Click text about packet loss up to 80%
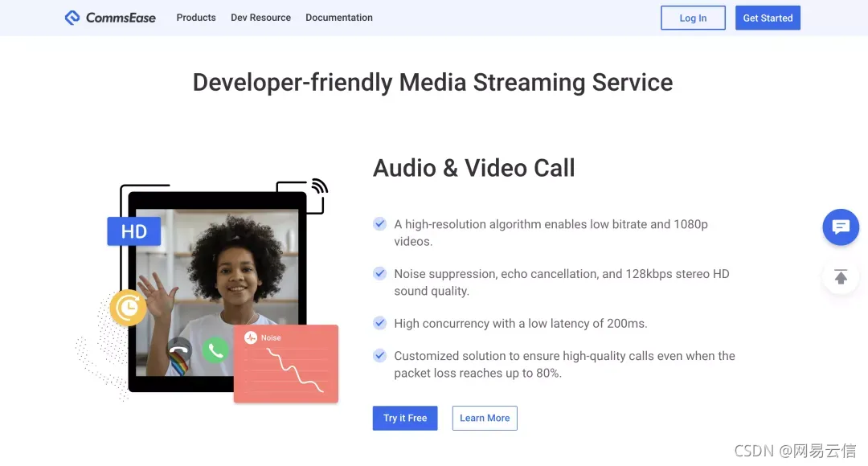868x466 pixels. click(x=564, y=364)
